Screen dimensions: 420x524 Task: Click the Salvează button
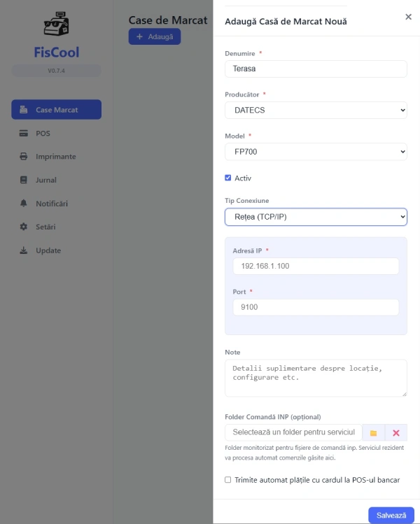(391, 516)
